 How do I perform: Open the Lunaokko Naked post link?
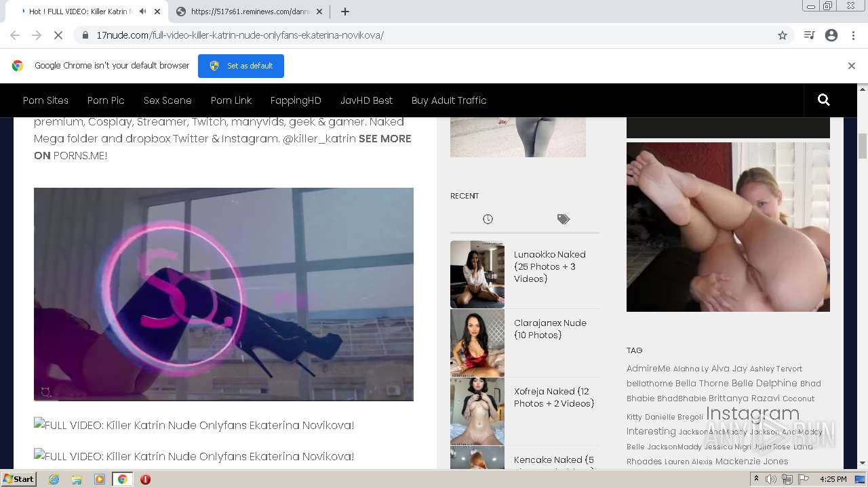click(x=549, y=266)
